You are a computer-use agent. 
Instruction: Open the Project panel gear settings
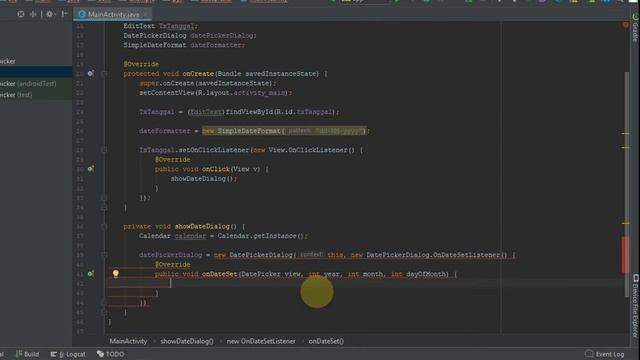50,14
